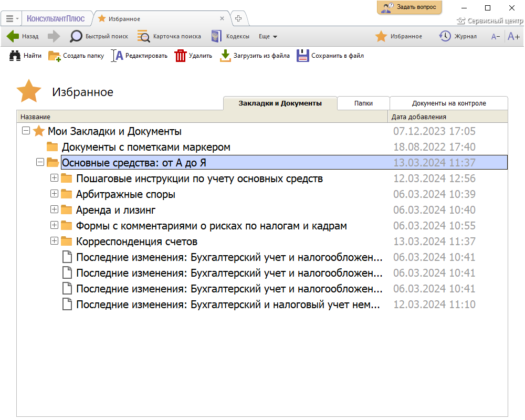Image resolution: width=525 pixels, height=420 pixels.
Task: Sort by Дата добавления column header
Action: pyautogui.click(x=448, y=117)
